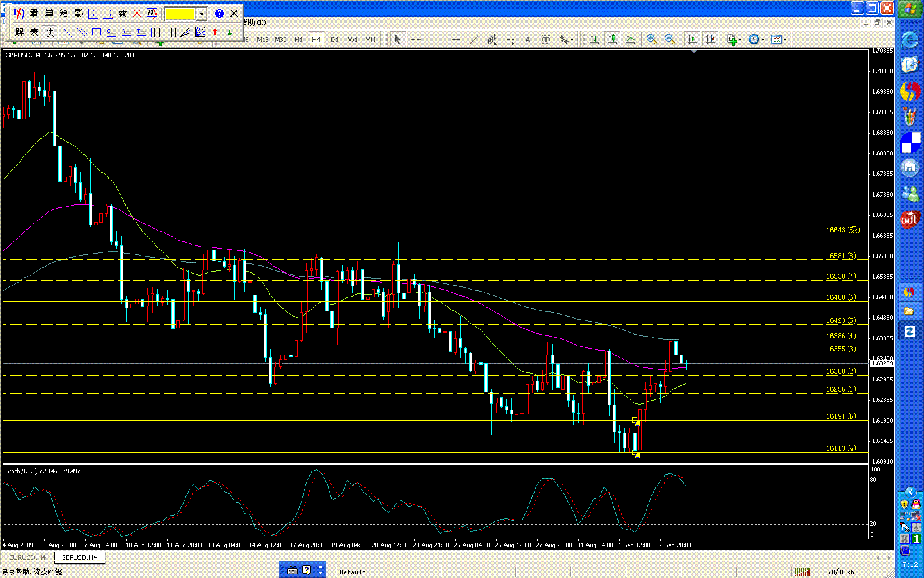Open the ODL application in sidebar
The width and height of the screenshot is (924, 578).
point(910,219)
